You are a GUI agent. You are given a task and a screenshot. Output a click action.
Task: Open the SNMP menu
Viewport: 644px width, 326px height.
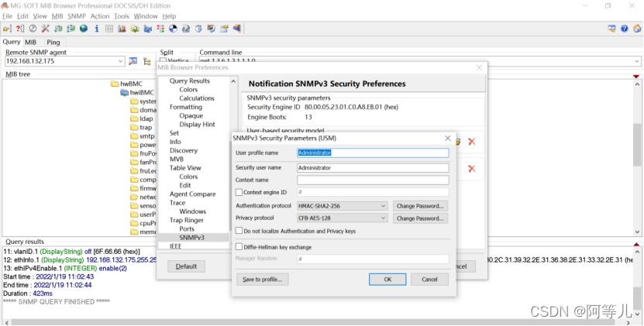click(x=77, y=16)
